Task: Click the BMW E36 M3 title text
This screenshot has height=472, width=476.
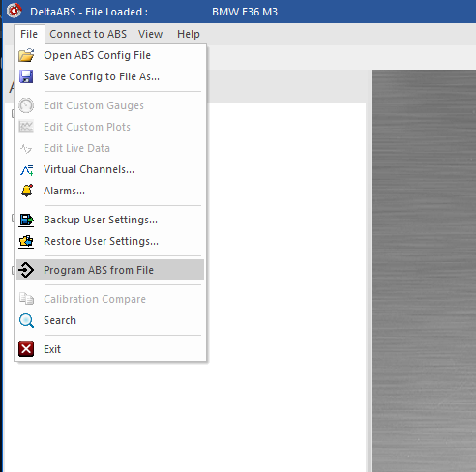Action: coord(245,12)
